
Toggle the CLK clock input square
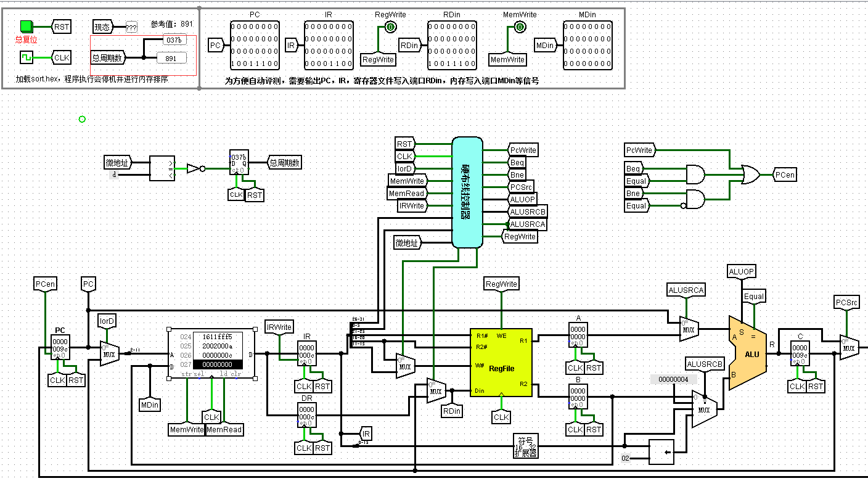point(26,57)
